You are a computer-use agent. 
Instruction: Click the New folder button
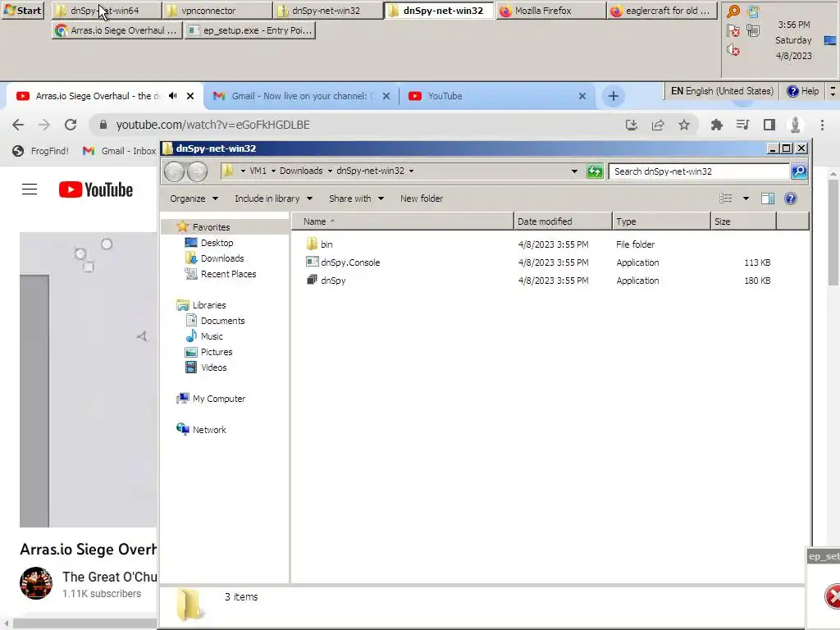[x=422, y=199]
